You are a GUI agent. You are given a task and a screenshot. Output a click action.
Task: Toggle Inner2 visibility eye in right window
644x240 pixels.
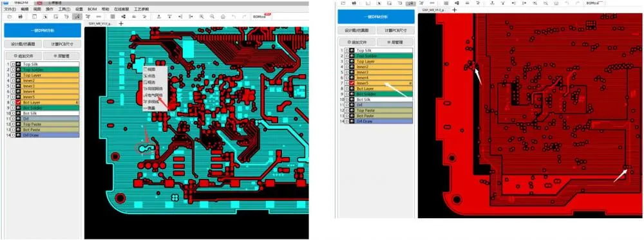[352, 67]
